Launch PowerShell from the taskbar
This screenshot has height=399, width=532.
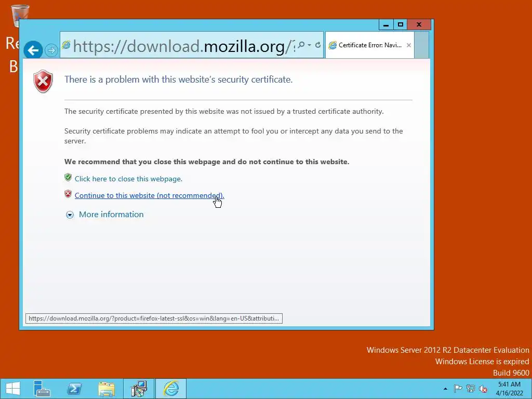(x=74, y=389)
